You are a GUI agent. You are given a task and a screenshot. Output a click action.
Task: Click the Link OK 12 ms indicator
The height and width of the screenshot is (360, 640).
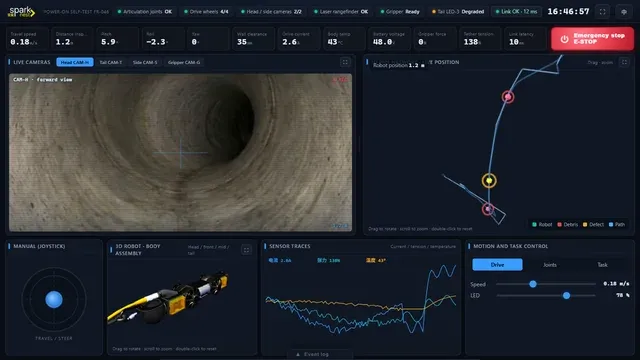516,12
